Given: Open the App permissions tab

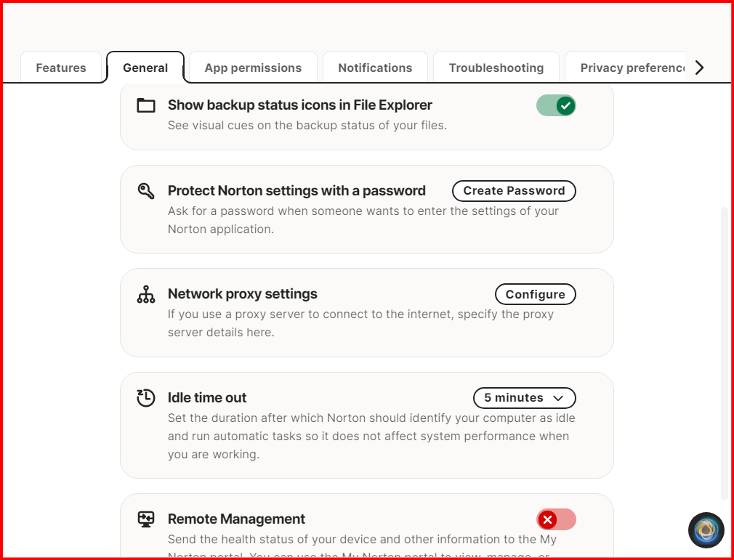Looking at the screenshot, I should pyautogui.click(x=253, y=68).
